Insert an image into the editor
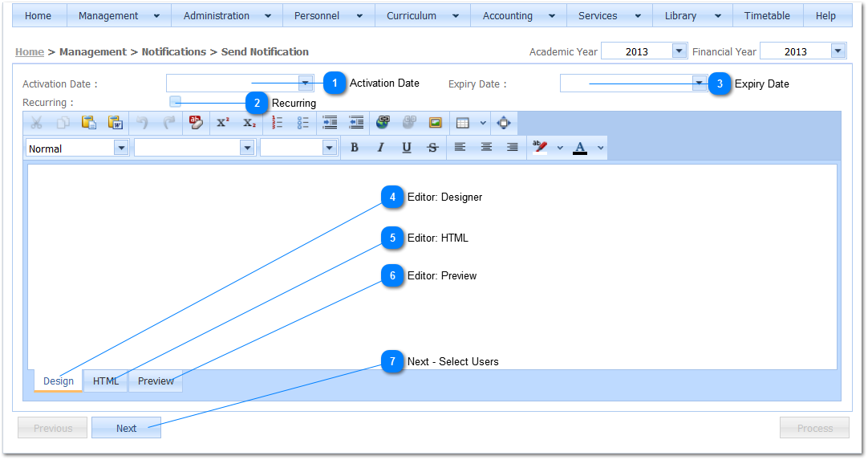 [435, 123]
